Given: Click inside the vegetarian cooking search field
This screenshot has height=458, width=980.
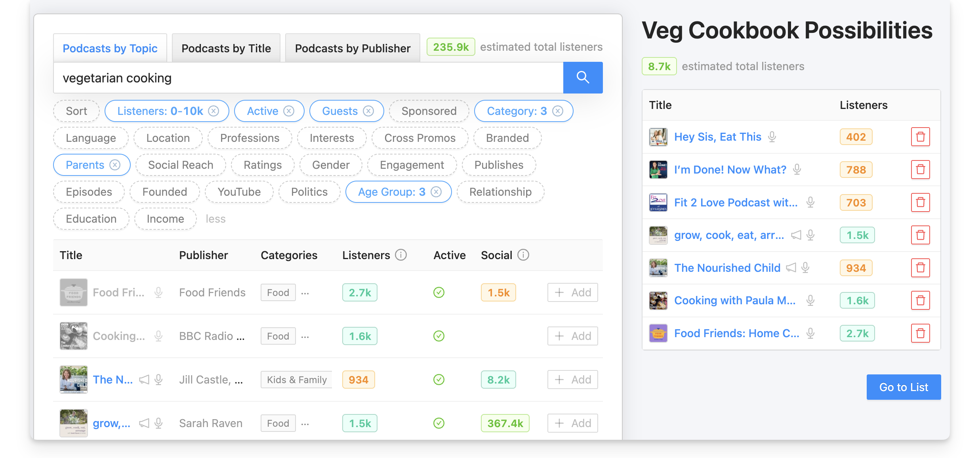Looking at the screenshot, I should [x=277, y=78].
